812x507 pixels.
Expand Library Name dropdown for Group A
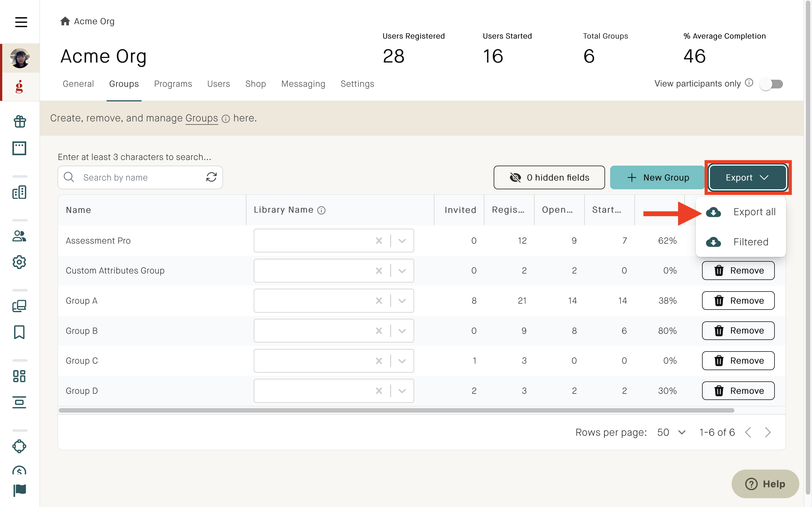point(402,301)
